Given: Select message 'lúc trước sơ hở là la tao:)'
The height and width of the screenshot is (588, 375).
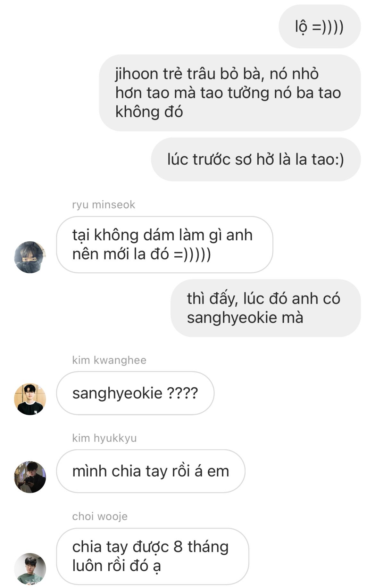Looking at the screenshot, I should tap(256, 159).
